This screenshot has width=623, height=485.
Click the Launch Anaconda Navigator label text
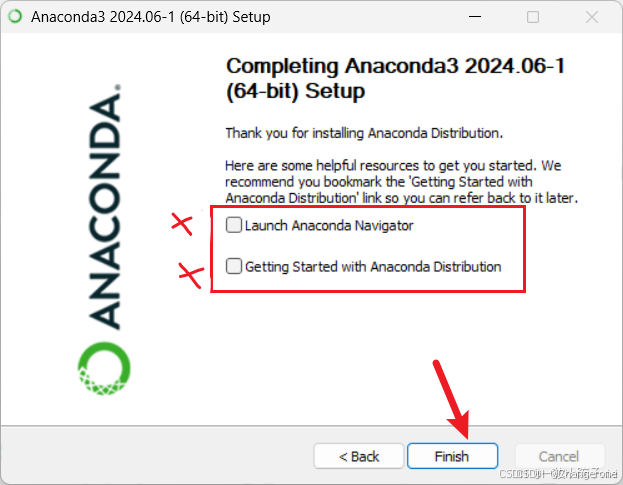pyautogui.click(x=329, y=226)
